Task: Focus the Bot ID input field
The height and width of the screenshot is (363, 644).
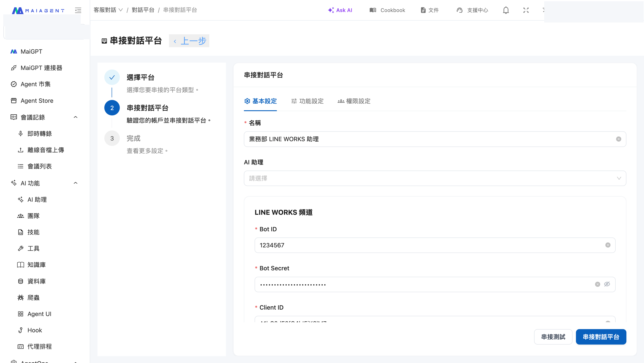Action: [435, 245]
